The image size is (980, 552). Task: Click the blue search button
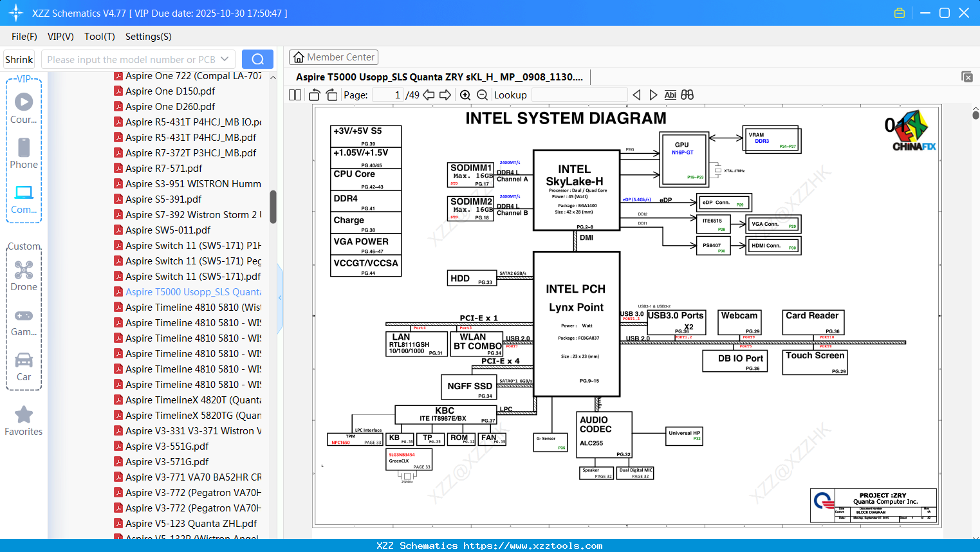click(257, 59)
